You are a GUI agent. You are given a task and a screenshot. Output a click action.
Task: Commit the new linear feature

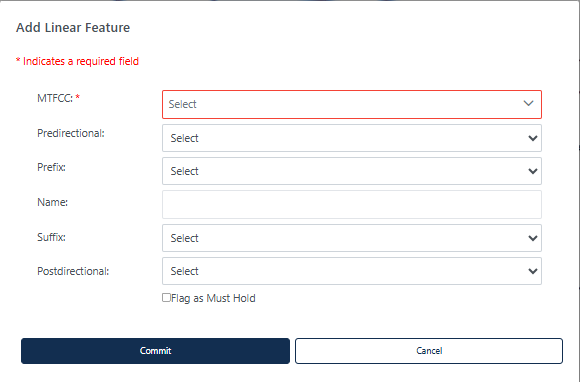coord(155,351)
